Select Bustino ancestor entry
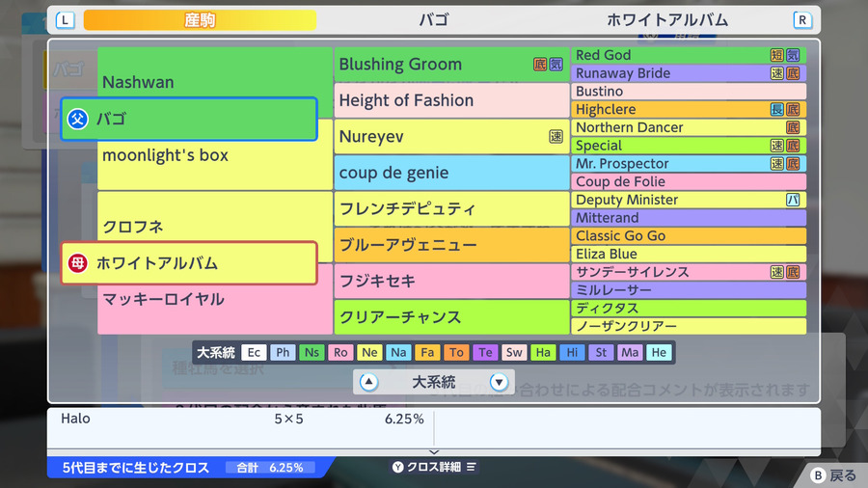The height and width of the screenshot is (488, 868). [x=689, y=92]
